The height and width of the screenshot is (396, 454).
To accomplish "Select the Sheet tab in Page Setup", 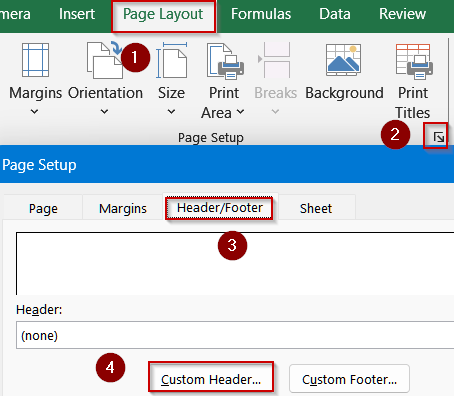I will (x=316, y=209).
